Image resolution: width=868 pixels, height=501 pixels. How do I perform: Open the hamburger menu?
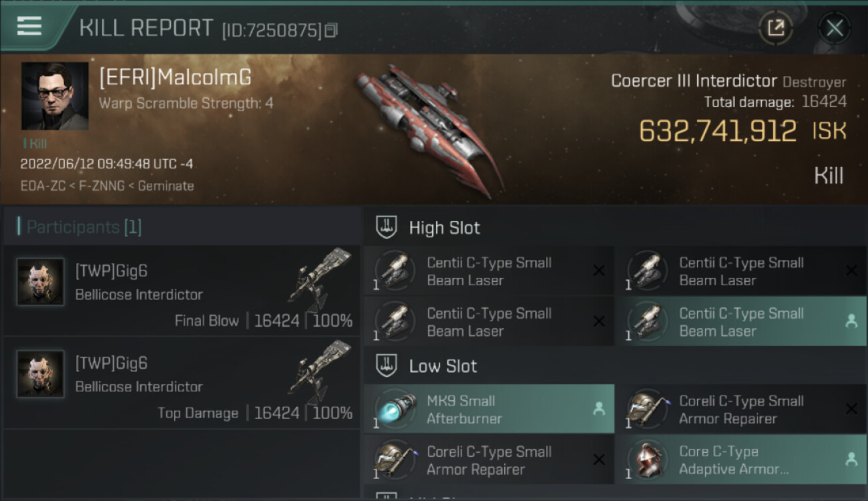coord(29,26)
